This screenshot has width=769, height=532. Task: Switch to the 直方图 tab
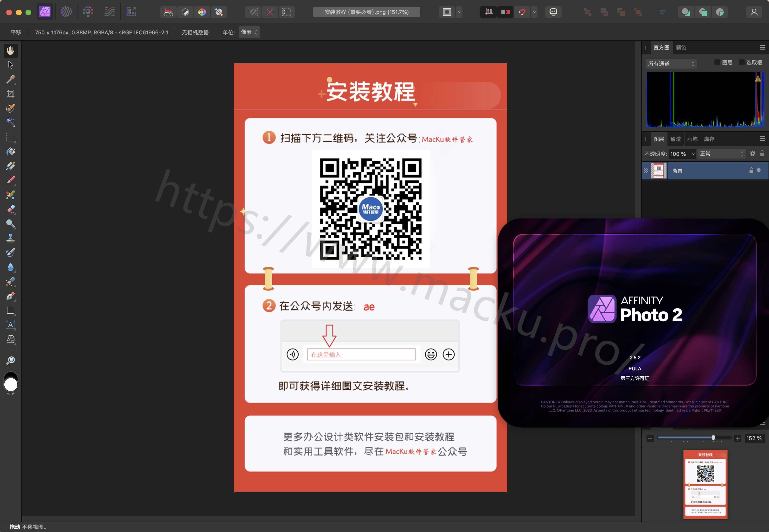[x=661, y=48]
